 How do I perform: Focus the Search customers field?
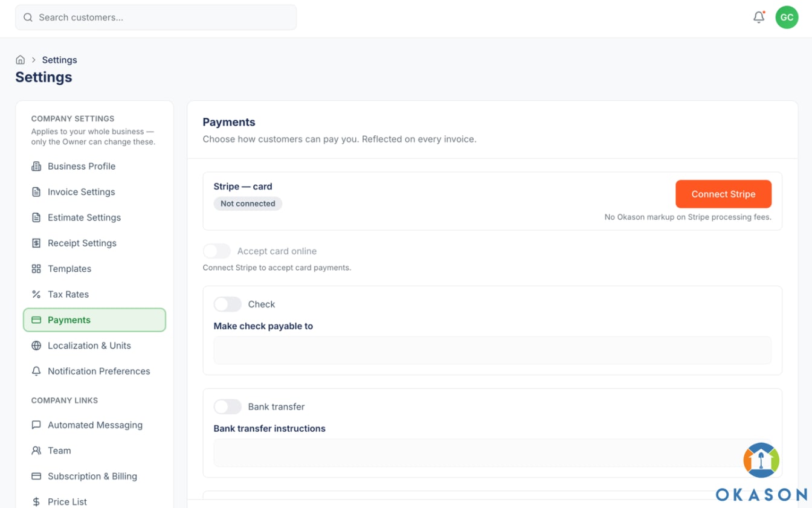156,18
